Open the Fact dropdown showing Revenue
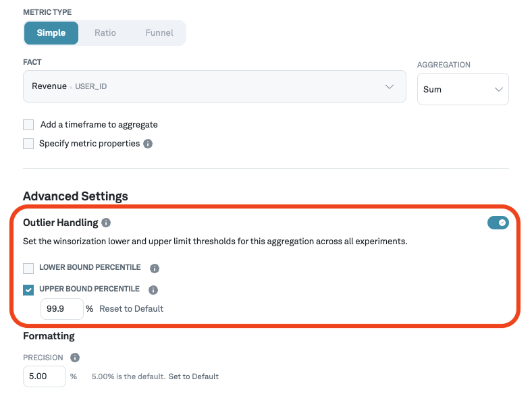 [x=203, y=86]
